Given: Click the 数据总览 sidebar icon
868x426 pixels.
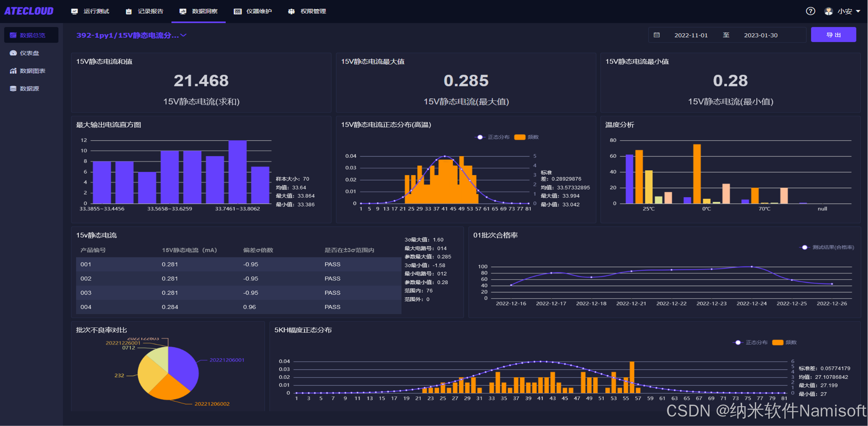Looking at the screenshot, I should click(x=13, y=35).
